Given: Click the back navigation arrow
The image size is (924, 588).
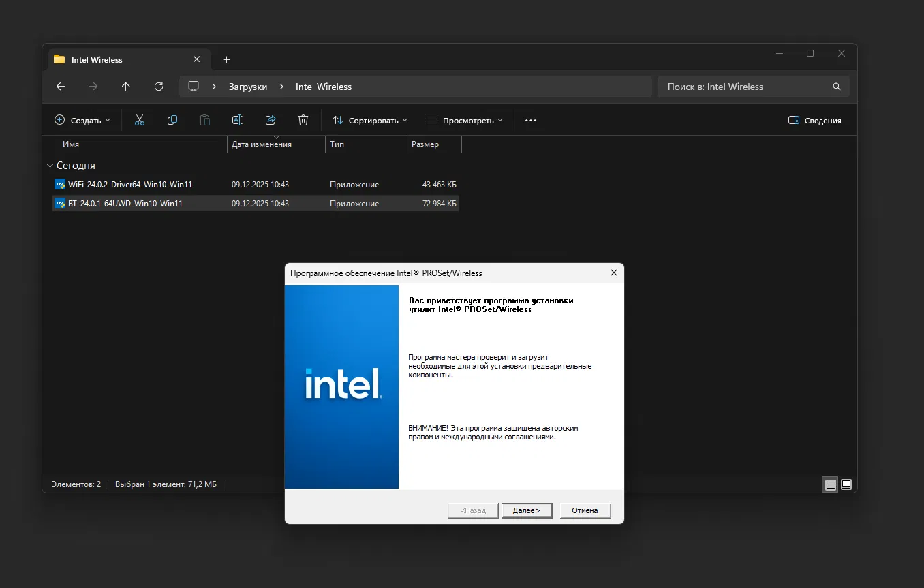Looking at the screenshot, I should point(60,87).
